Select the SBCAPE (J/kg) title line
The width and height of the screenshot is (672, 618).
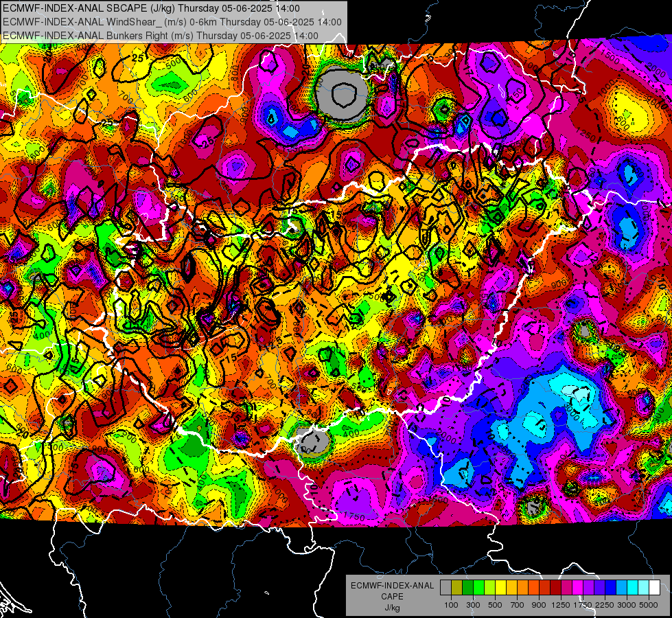151,8
